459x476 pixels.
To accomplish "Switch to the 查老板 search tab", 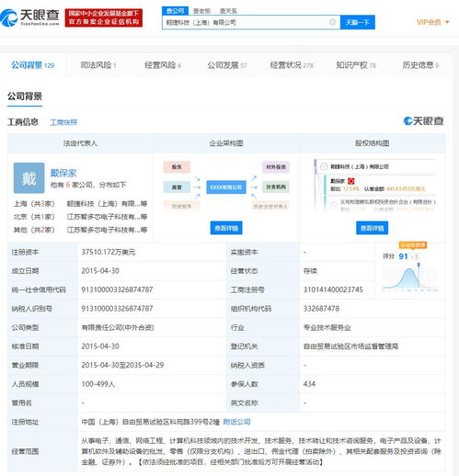I will point(201,11).
